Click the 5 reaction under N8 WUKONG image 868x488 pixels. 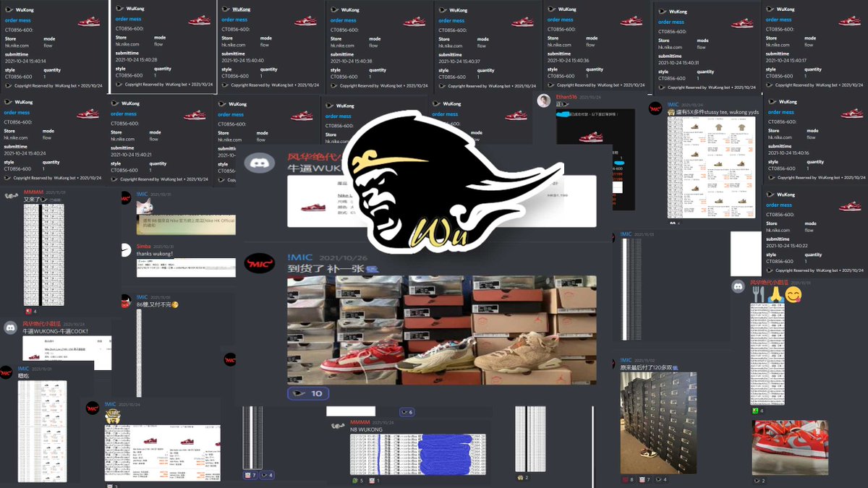pos(358,480)
